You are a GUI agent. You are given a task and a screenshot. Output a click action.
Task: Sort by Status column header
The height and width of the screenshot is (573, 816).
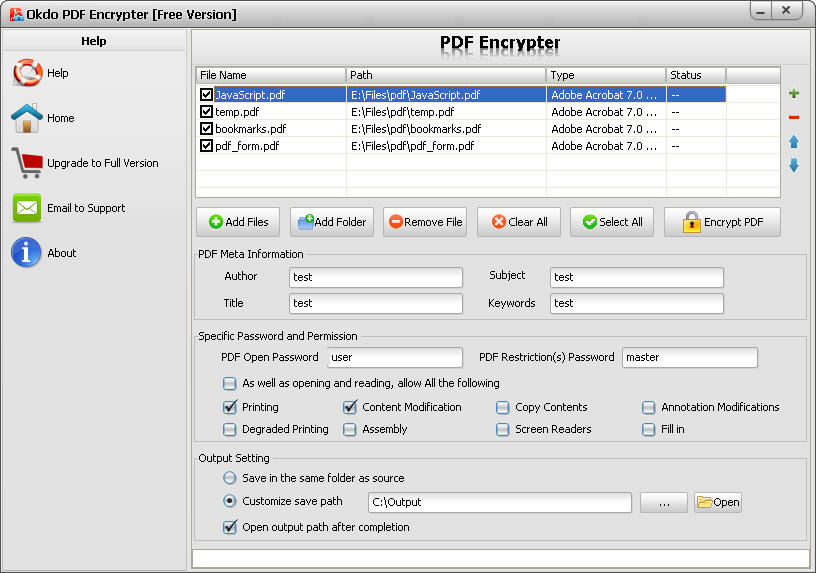[x=696, y=75]
